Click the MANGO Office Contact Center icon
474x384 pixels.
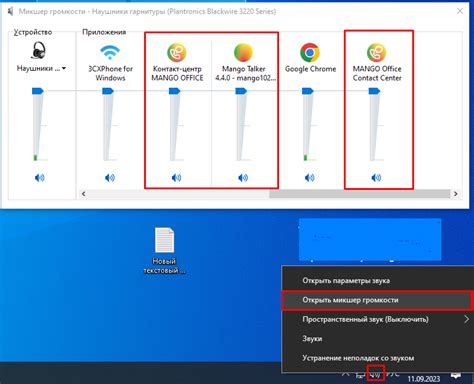click(377, 52)
